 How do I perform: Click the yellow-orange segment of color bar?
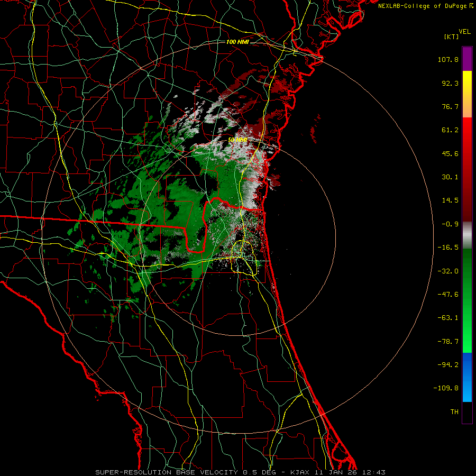[x=467, y=94]
